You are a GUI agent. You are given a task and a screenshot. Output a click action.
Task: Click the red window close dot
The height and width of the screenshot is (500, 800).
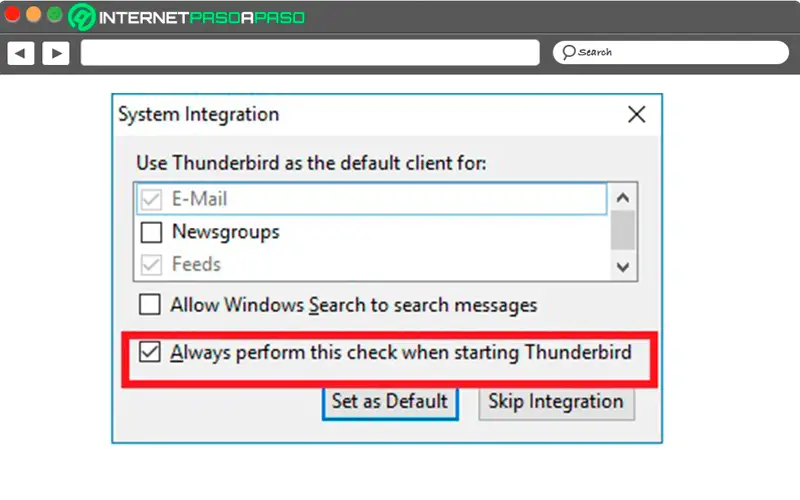[x=12, y=14]
